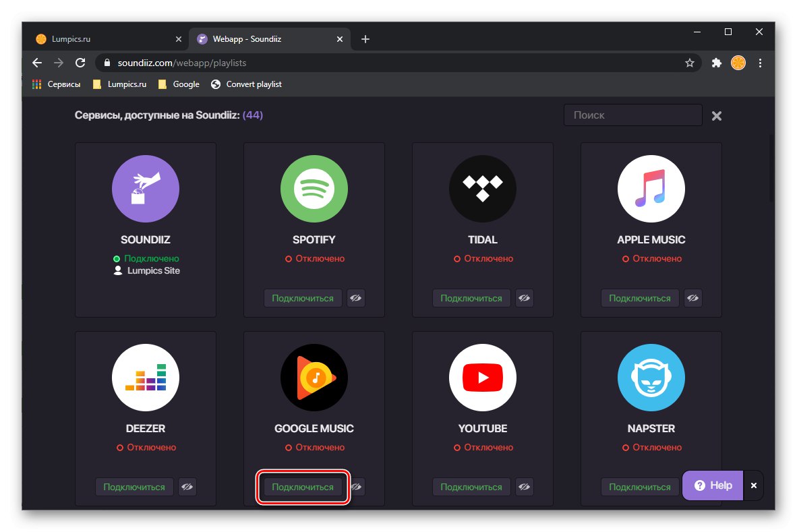This screenshot has width=797, height=532.
Task: Hide the Google Music service with eye icon
Action: point(357,487)
